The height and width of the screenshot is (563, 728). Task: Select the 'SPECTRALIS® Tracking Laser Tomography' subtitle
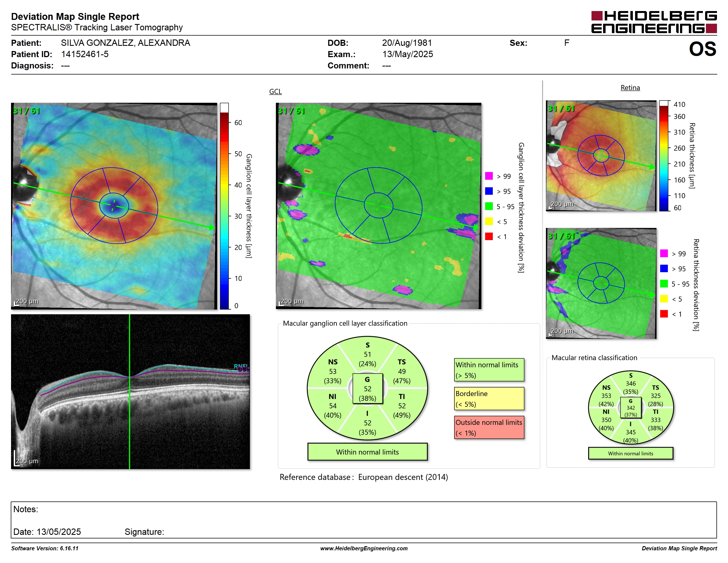coord(97,27)
